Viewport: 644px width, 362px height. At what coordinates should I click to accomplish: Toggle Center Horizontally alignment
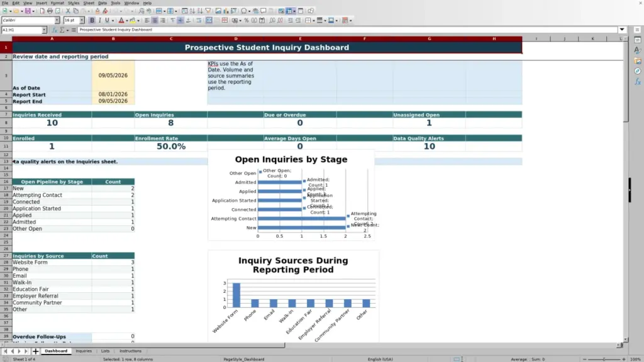click(155, 20)
